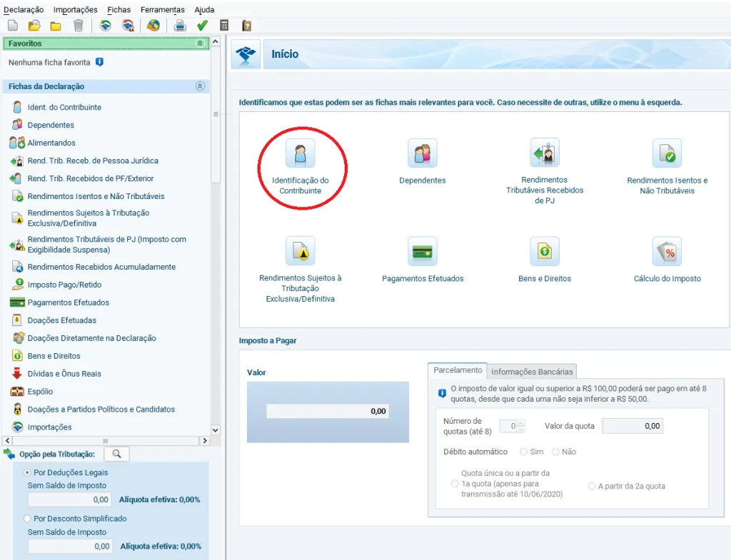Open the Cálculo do Imposto icon
The height and width of the screenshot is (560, 731).
[667, 252]
